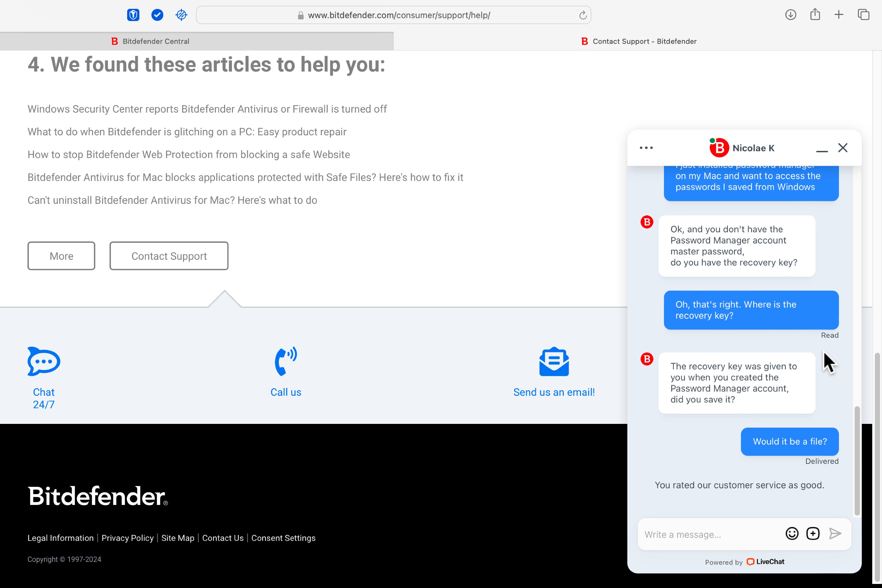
Task: Click the Contact Support button
Action: (x=169, y=256)
